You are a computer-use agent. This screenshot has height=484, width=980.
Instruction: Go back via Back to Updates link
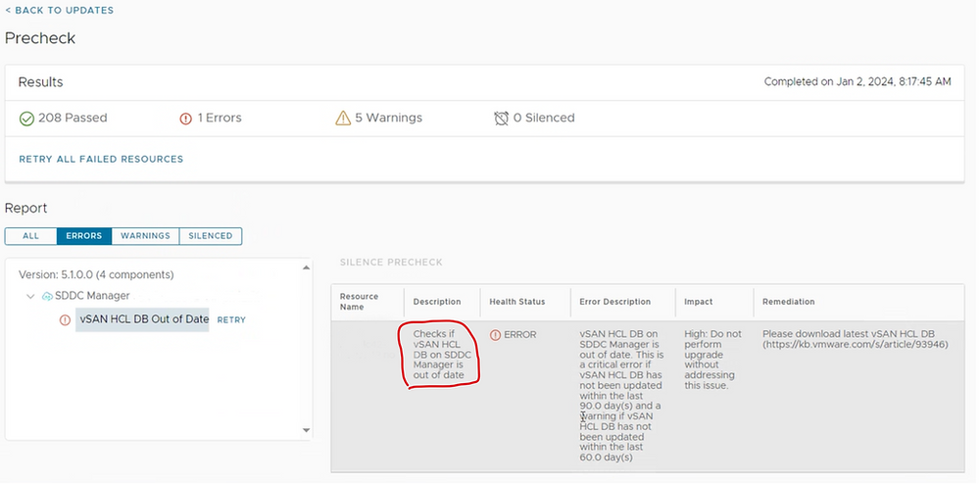pyautogui.click(x=60, y=10)
